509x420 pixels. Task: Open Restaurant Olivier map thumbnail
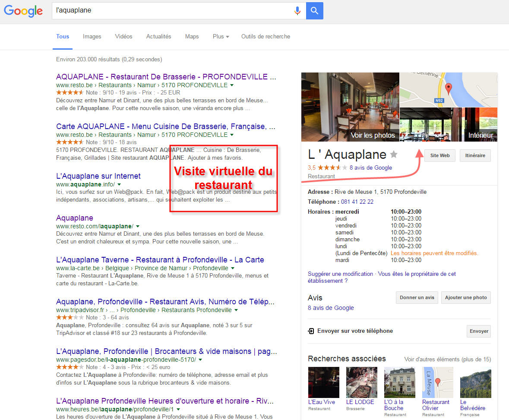(438, 382)
